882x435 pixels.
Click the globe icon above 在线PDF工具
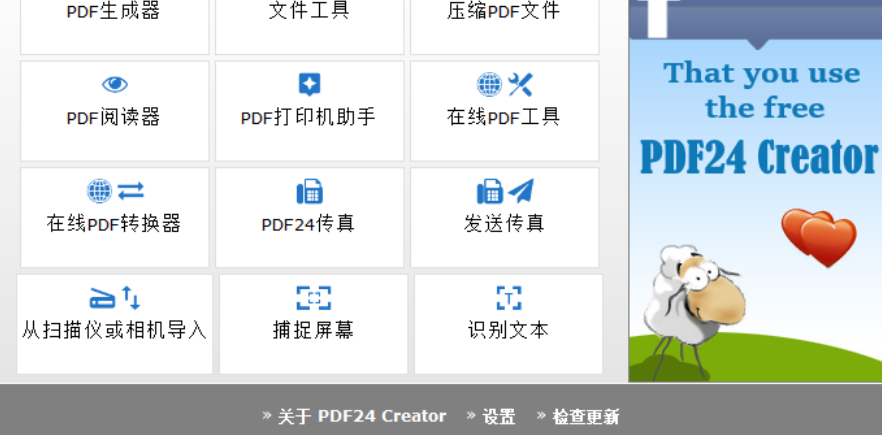click(x=489, y=85)
